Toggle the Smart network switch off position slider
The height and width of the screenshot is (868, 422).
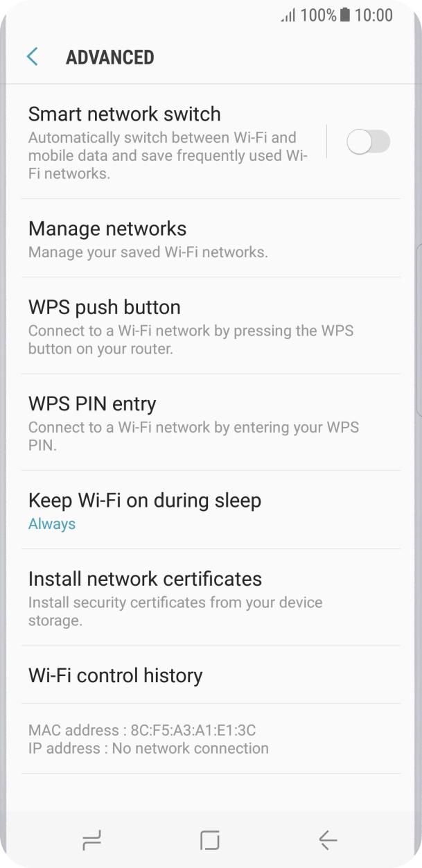coord(369,141)
